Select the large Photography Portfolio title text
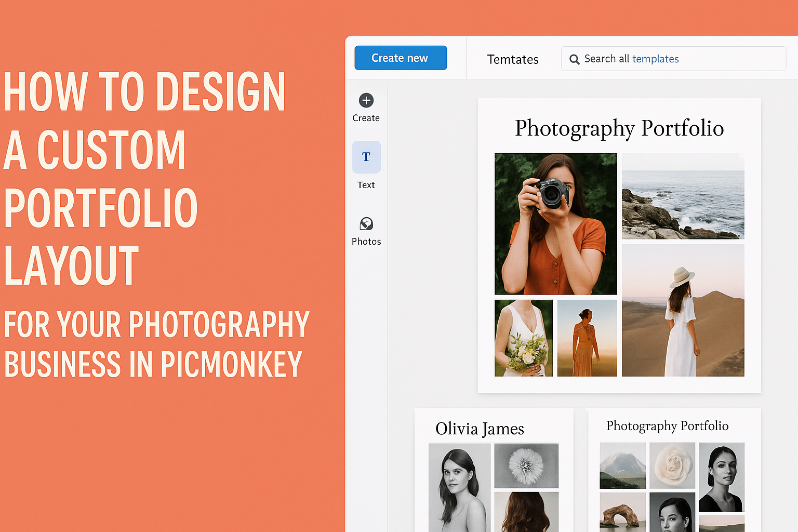This screenshot has width=798, height=532. pos(619,128)
